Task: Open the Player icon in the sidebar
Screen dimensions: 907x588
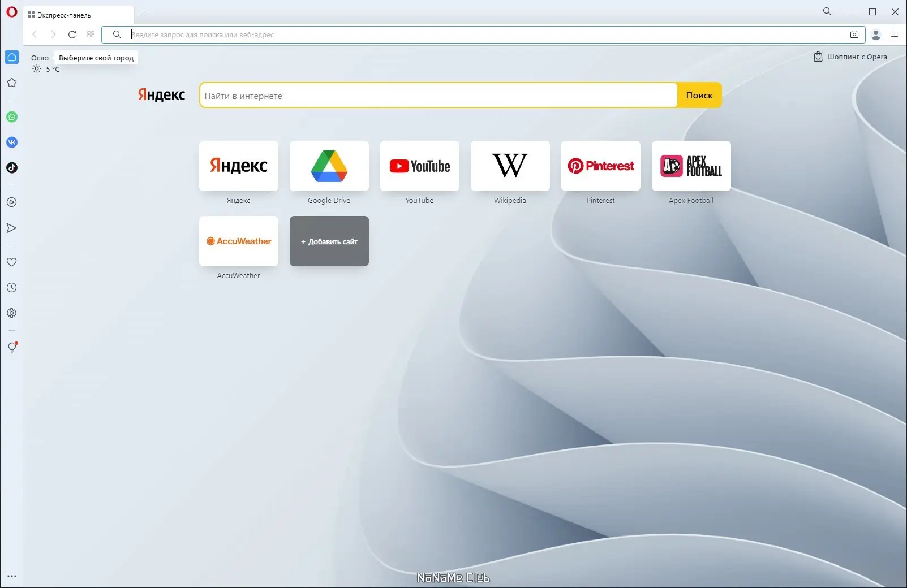Action: click(x=12, y=202)
